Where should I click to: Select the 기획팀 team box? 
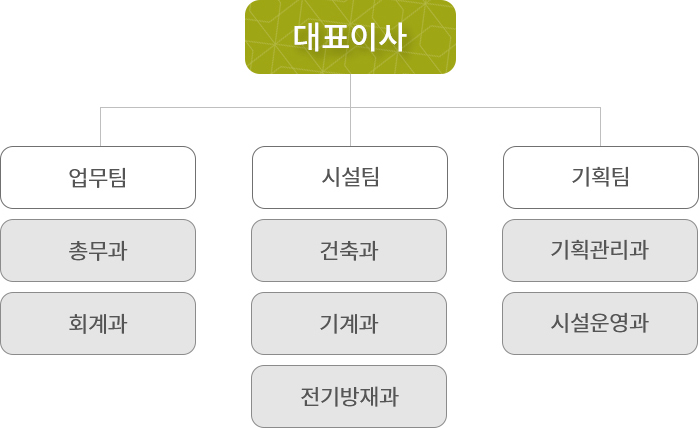tap(600, 177)
